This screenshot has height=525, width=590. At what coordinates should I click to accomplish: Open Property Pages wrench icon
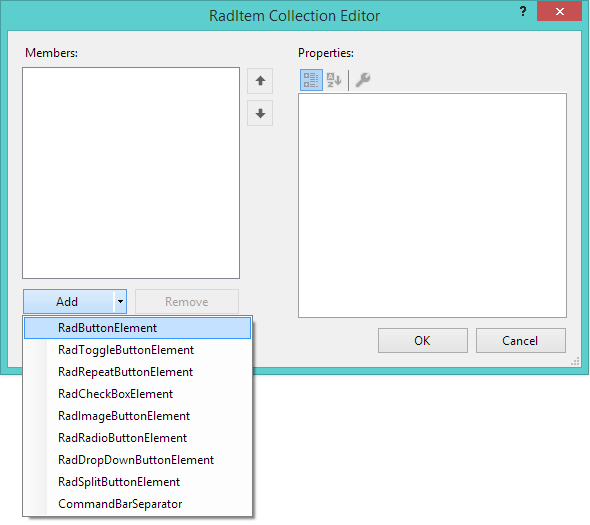coord(363,80)
